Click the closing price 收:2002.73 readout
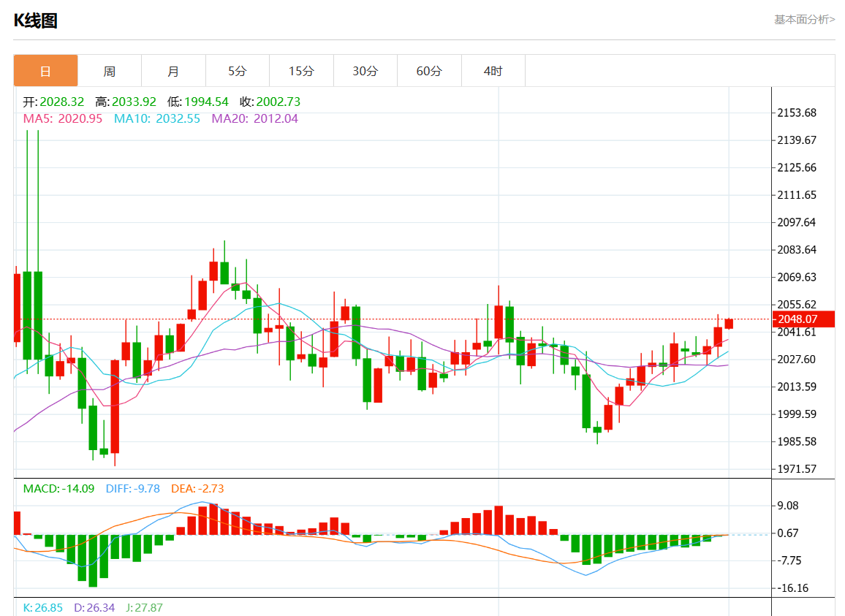This screenshot has width=845, height=616. coord(270,102)
